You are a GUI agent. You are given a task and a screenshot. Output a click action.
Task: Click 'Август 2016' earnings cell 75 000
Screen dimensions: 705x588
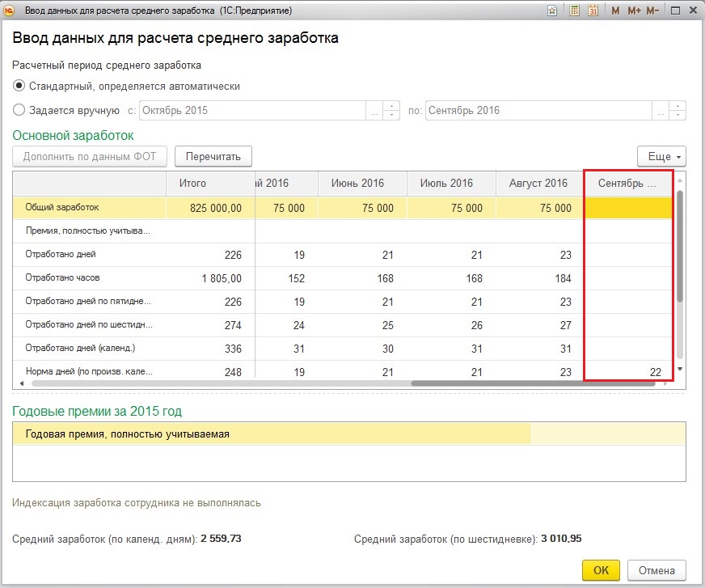point(539,208)
